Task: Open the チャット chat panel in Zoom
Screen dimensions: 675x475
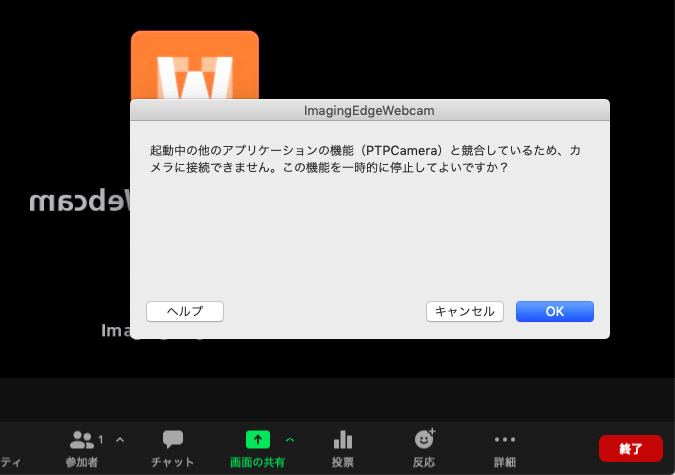Action: point(172,449)
